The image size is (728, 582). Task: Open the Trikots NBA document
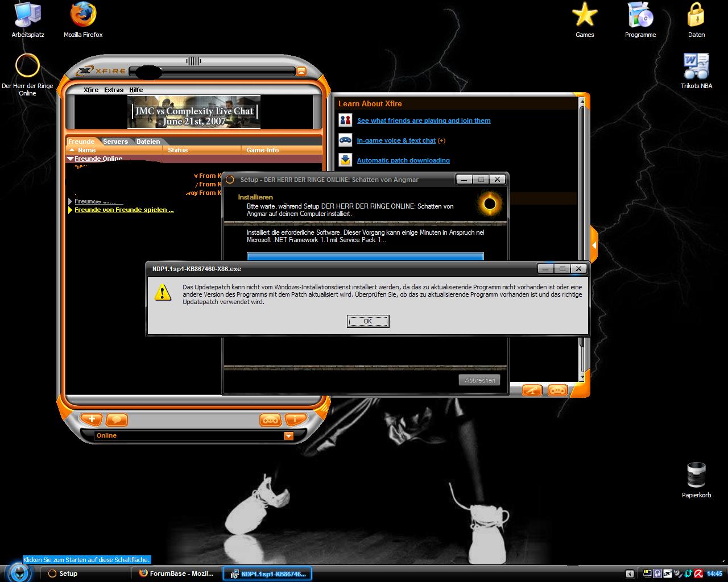[696, 72]
